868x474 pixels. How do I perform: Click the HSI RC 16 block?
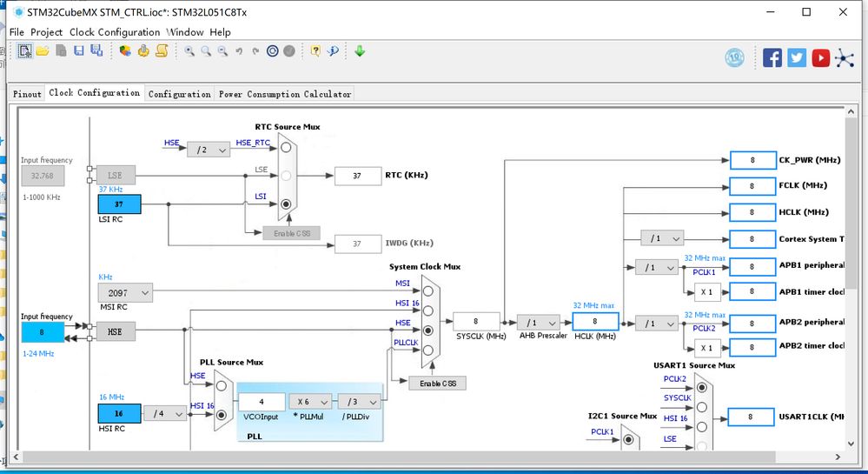click(x=120, y=414)
